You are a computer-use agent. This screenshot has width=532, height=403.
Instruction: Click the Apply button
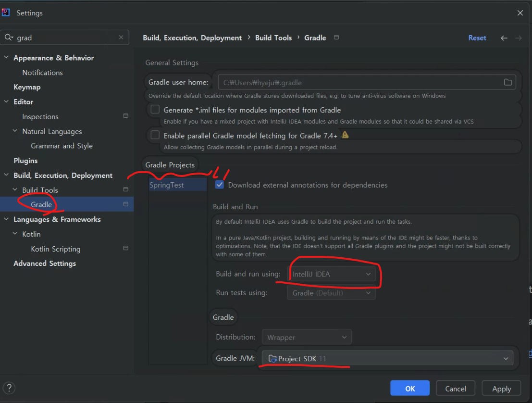[x=501, y=388]
